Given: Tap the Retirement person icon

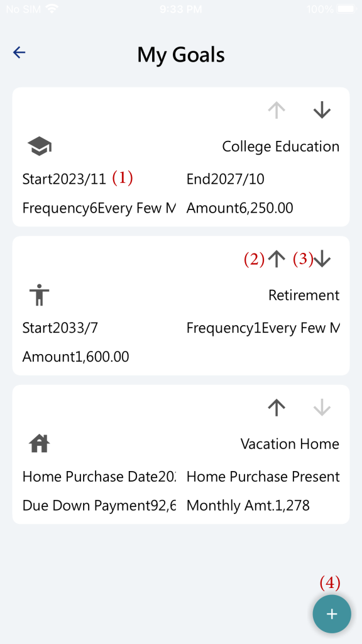Looking at the screenshot, I should [40, 295].
